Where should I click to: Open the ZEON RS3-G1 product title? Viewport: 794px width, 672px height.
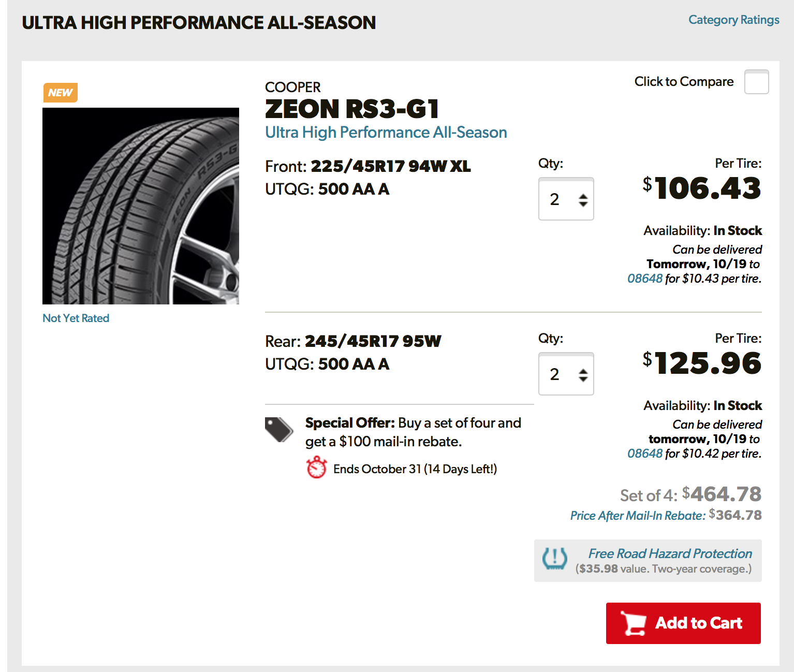click(x=352, y=109)
